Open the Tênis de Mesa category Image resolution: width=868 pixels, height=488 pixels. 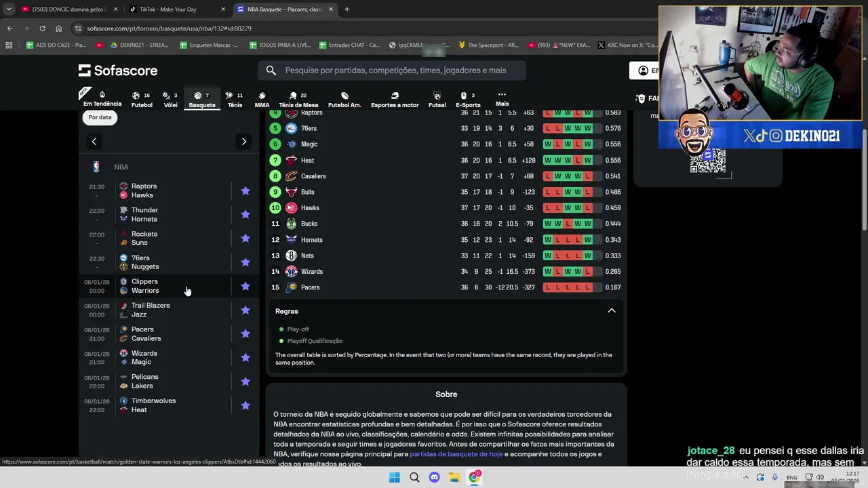[298, 100]
